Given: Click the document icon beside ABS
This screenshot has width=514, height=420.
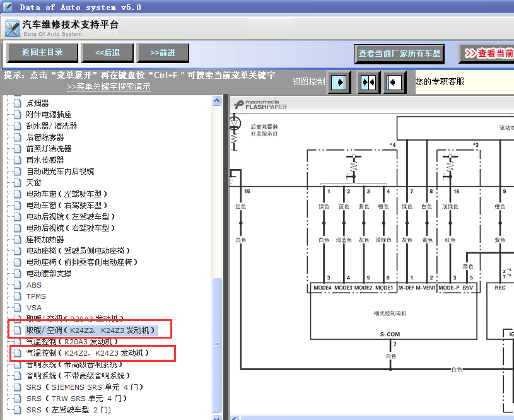Looking at the screenshot, I should click(18, 285).
